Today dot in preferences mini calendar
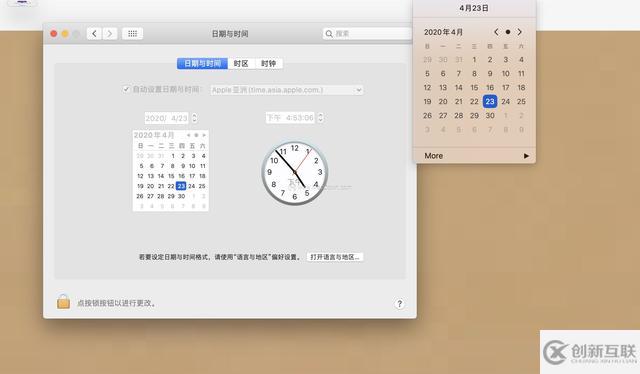This screenshot has height=374, width=640. pos(196,135)
